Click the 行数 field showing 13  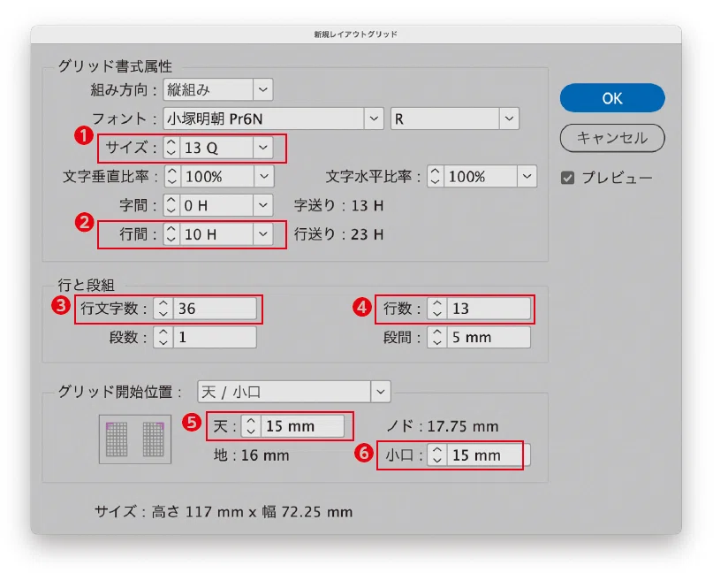[x=489, y=309]
